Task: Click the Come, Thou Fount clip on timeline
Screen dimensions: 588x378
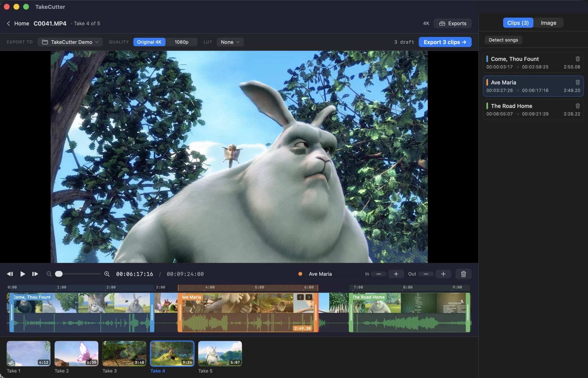Action: tap(82, 312)
